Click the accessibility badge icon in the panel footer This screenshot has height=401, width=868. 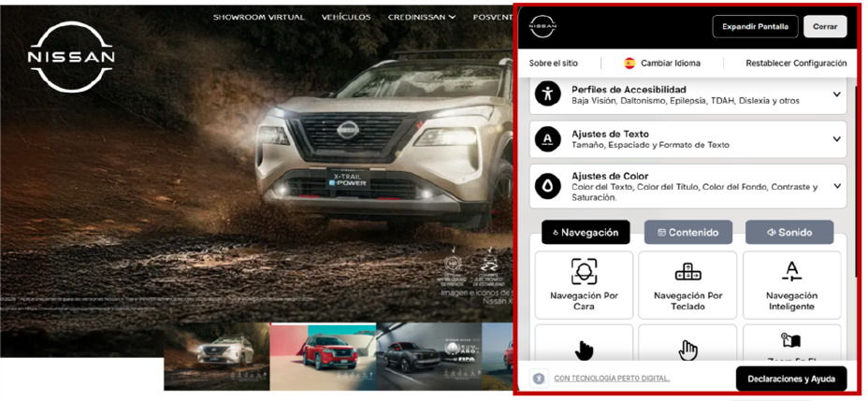pyautogui.click(x=538, y=379)
